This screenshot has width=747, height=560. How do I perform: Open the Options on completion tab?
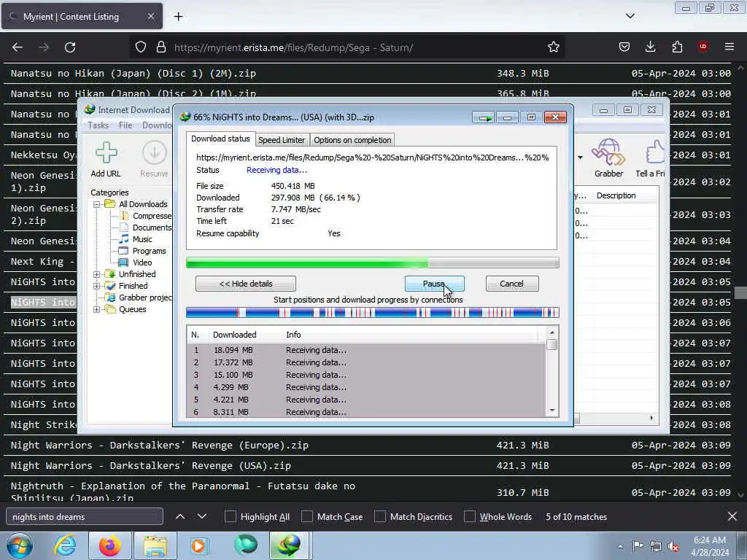pyautogui.click(x=352, y=140)
